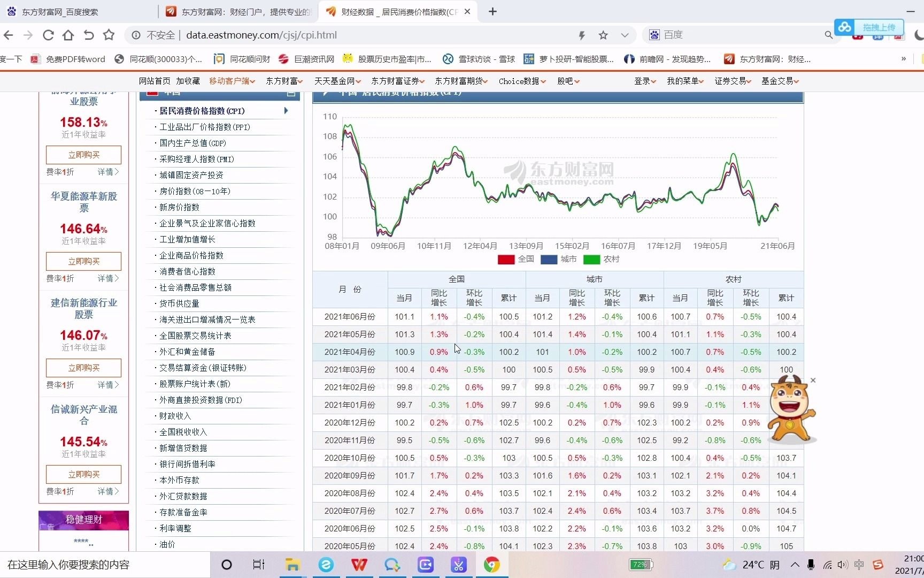924x578 pixels.
Task: Click the 2021年06月份 row label
Action: (350, 317)
